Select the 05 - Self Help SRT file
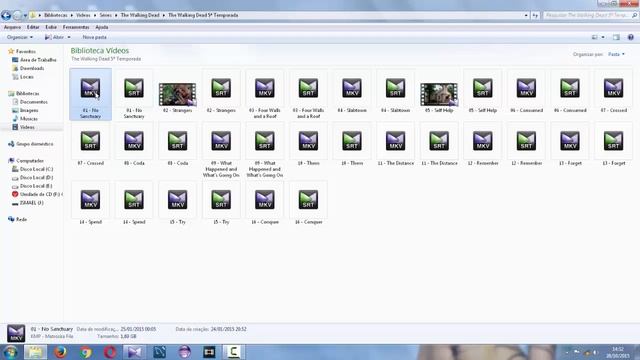Image resolution: width=640 pixels, height=360 pixels. click(482, 92)
